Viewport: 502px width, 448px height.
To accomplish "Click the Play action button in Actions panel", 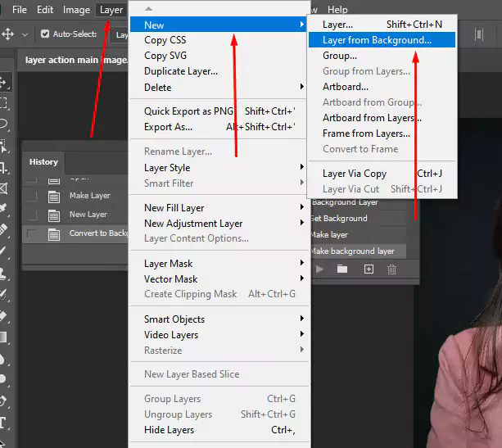I will 319,269.
